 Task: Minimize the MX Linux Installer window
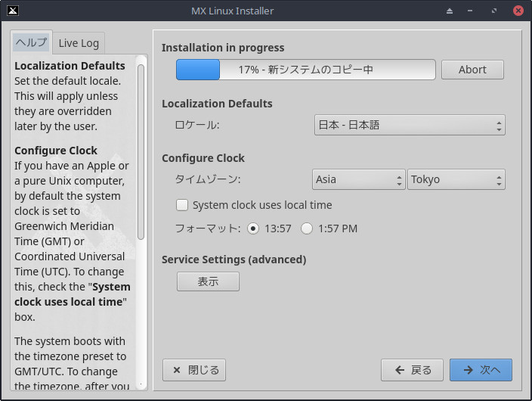tap(472, 11)
